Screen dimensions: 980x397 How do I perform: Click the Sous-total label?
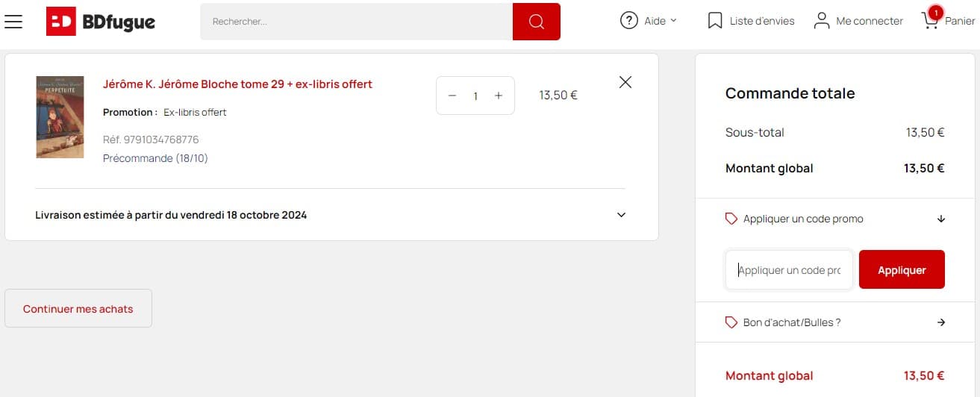pyautogui.click(x=755, y=132)
